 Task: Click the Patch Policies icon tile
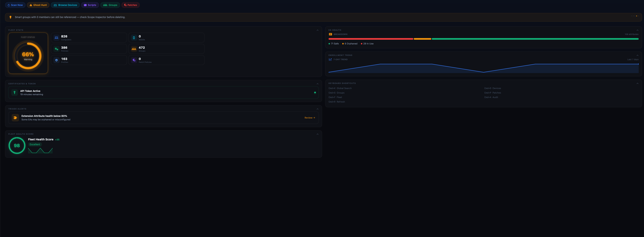[134, 60]
